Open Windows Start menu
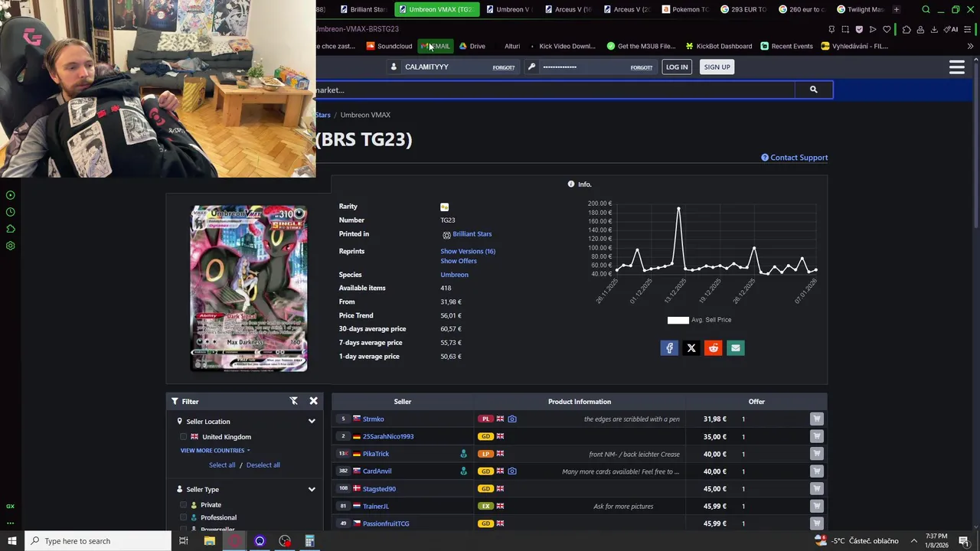Viewport: 980px width, 551px height. pos(12,541)
